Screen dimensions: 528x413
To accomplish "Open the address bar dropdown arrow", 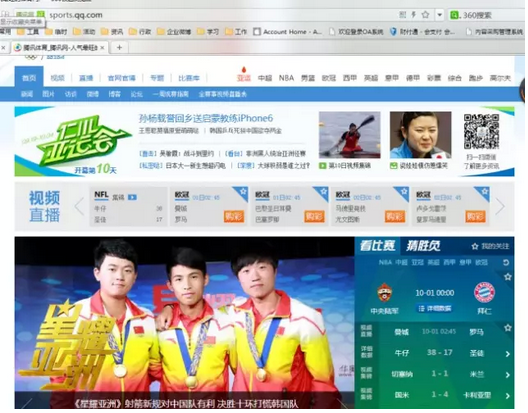I will pos(439,15).
